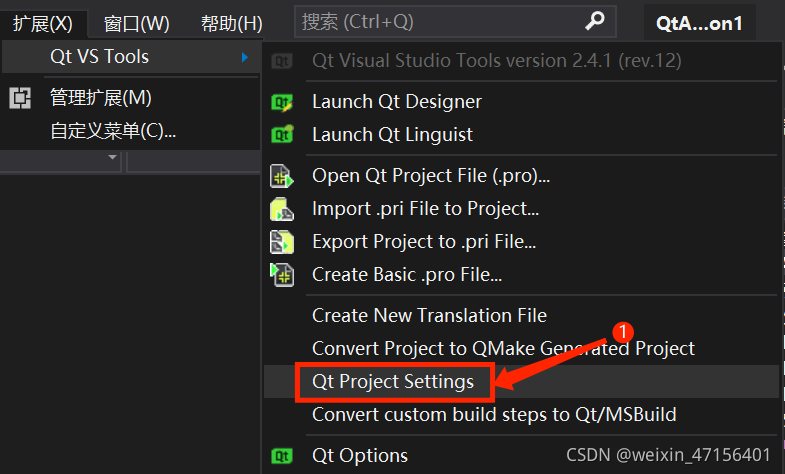This screenshot has width=785, height=474.
Task: Click the green Qt Options icon
Action: click(x=282, y=456)
